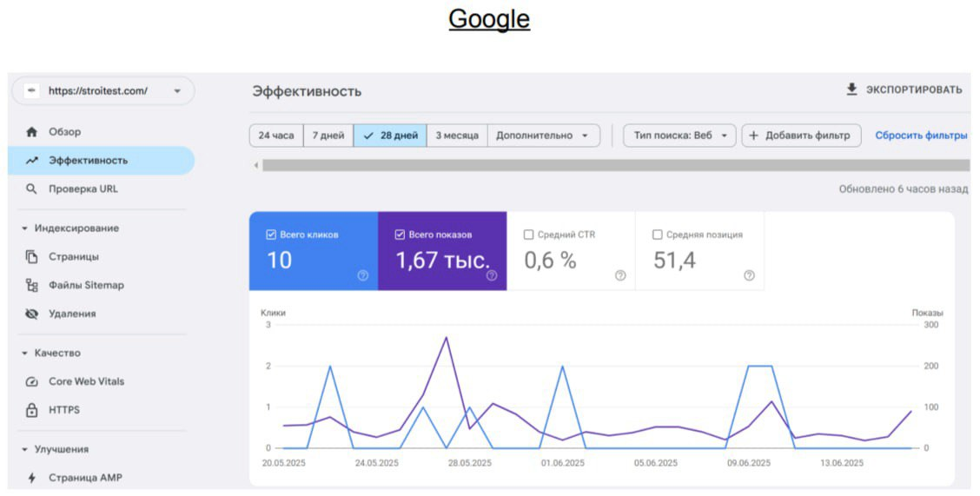Click the Добавить фильтр button
The width and height of the screenshot is (980, 496).
tap(801, 136)
